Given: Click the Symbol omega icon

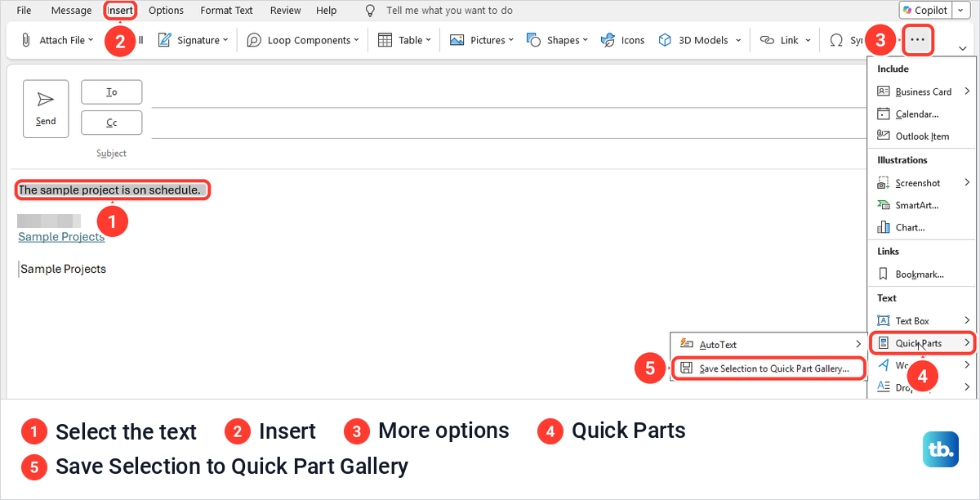Looking at the screenshot, I should point(836,40).
